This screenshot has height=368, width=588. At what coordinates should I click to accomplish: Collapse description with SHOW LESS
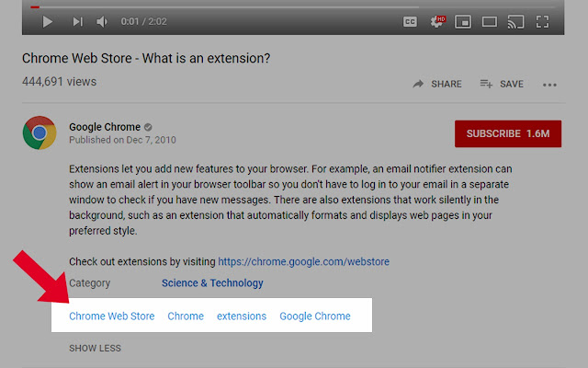(x=95, y=348)
